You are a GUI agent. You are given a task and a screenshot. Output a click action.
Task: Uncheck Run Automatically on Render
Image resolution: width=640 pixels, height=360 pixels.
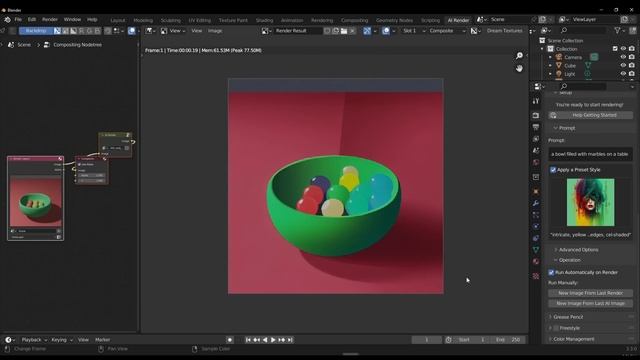coord(551,272)
